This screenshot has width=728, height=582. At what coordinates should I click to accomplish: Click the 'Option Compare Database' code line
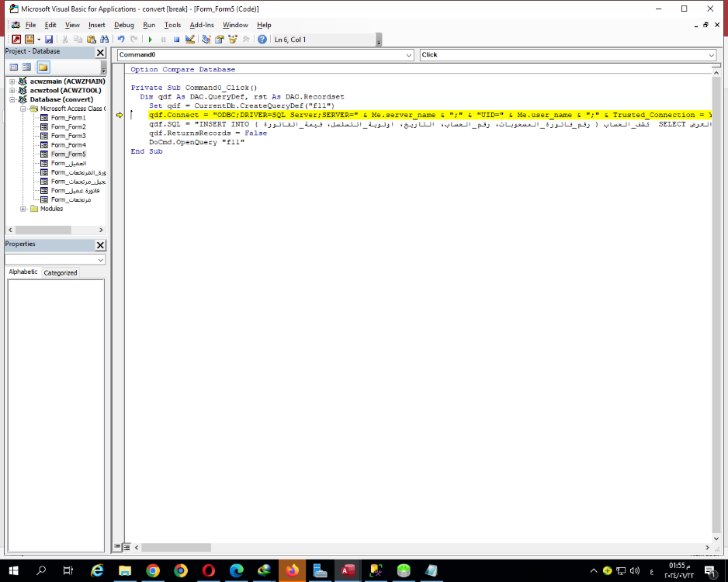tap(183, 70)
